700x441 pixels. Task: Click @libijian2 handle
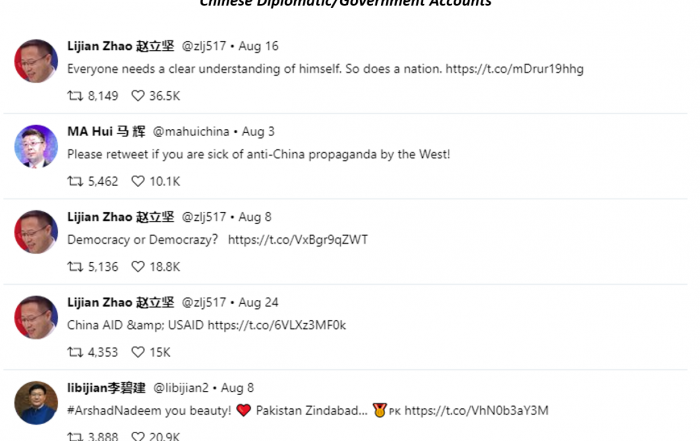[181, 388]
